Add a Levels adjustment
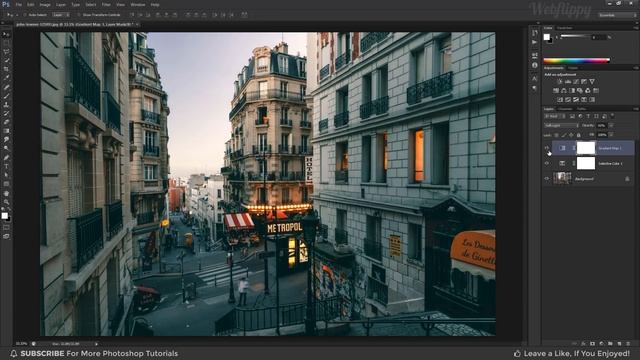Screen dimensions: 640x360 (x=568, y=82)
